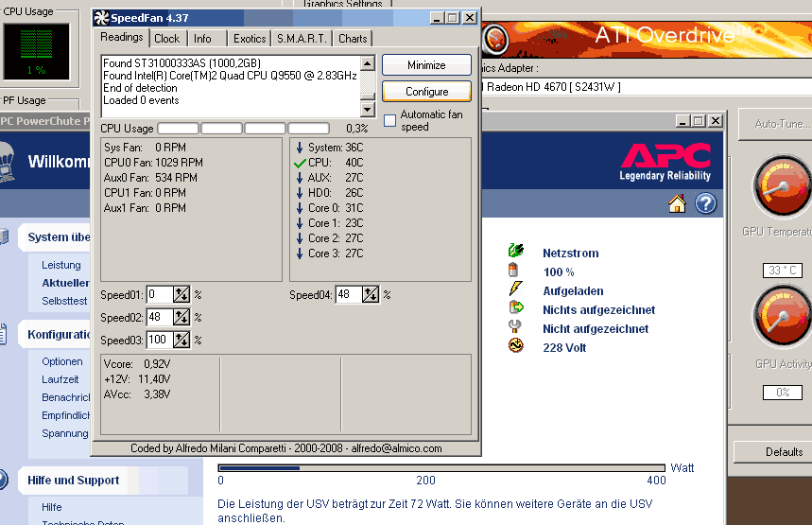Click the Speed01 spinner arrows
The height and width of the screenshot is (525, 812).
(181, 295)
